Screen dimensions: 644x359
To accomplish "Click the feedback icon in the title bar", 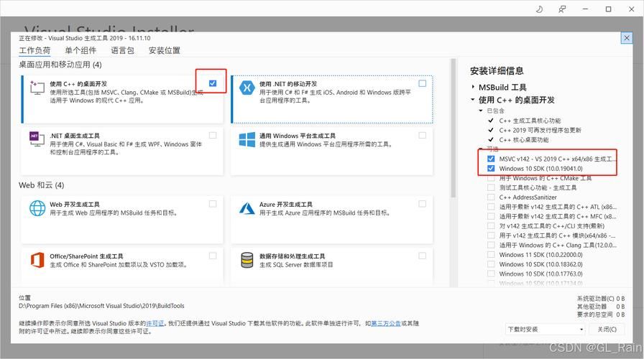I will 562,9.
